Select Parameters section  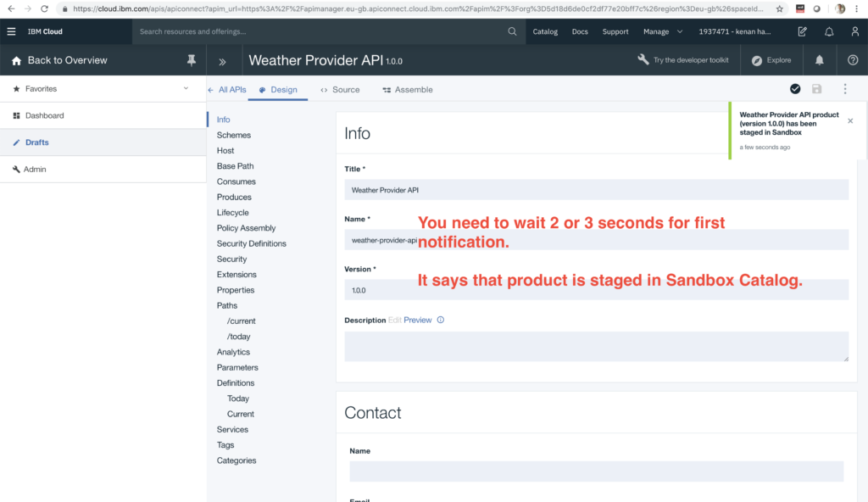237,368
